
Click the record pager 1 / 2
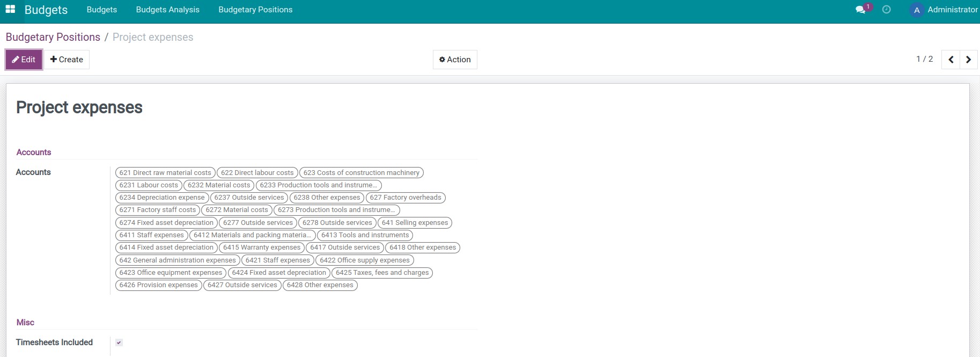tap(924, 59)
